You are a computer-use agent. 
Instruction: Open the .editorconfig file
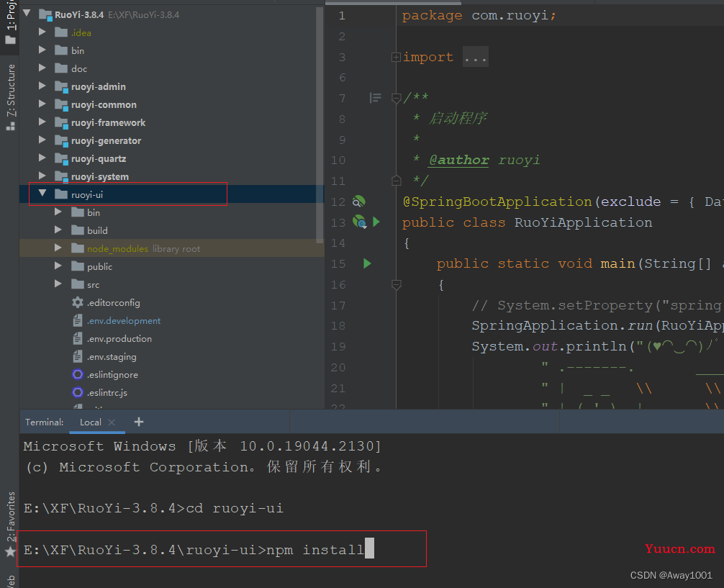click(114, 302)
